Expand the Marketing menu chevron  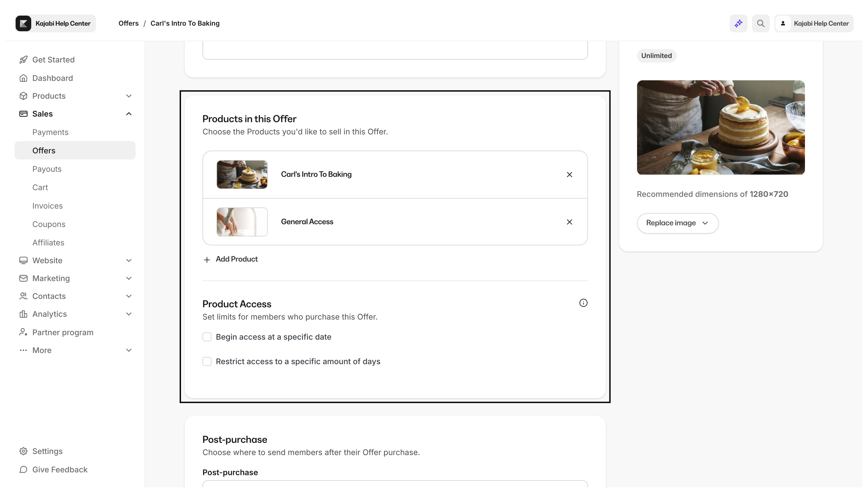click(129, 278)
